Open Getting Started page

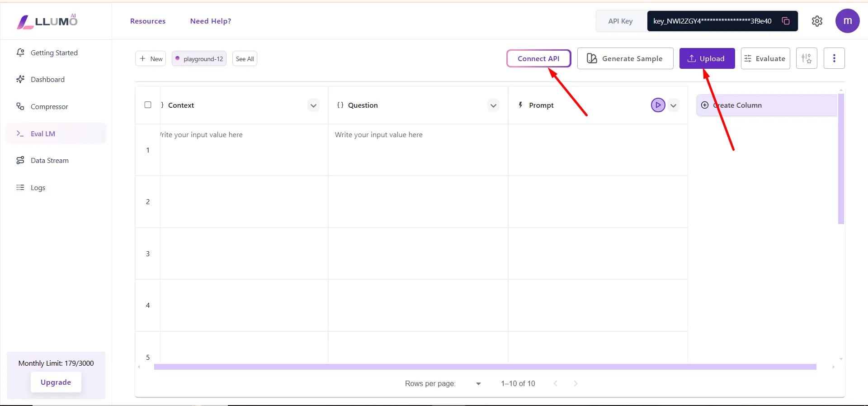pos(56,53)
